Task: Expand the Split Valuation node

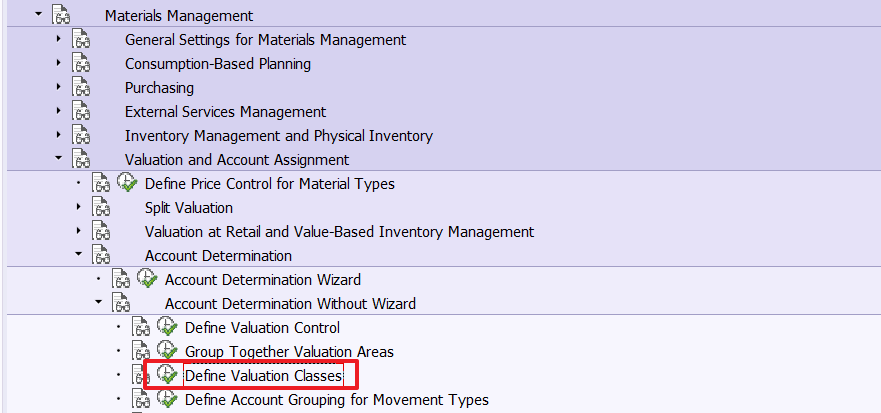Action: pos(78,208)
